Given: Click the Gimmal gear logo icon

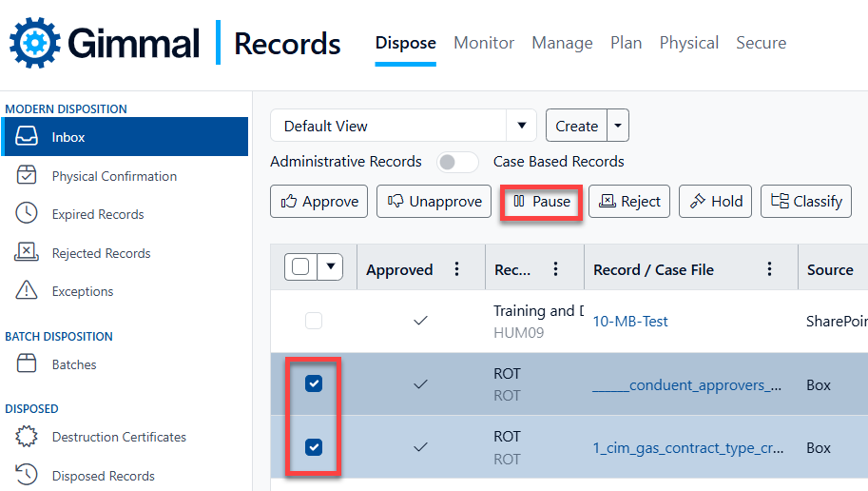Looking at the screenshot, I should click(36, 43).
